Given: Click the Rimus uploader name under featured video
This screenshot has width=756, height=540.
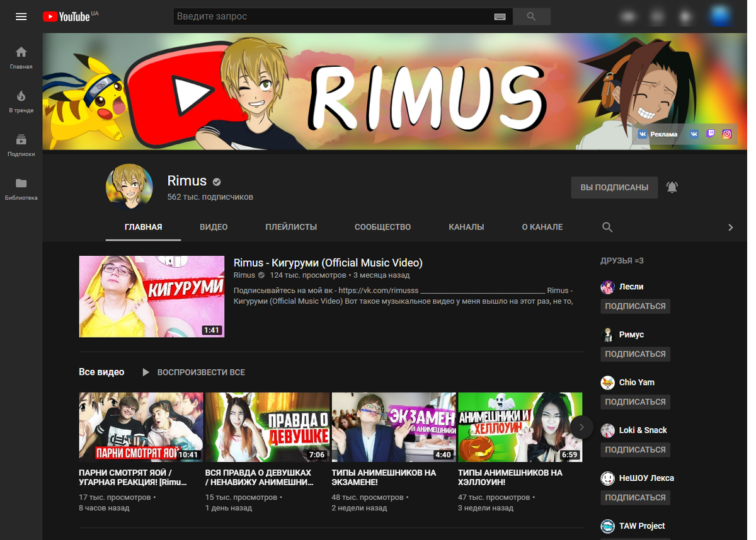Looking at the screenshot, I should (244, 275).
